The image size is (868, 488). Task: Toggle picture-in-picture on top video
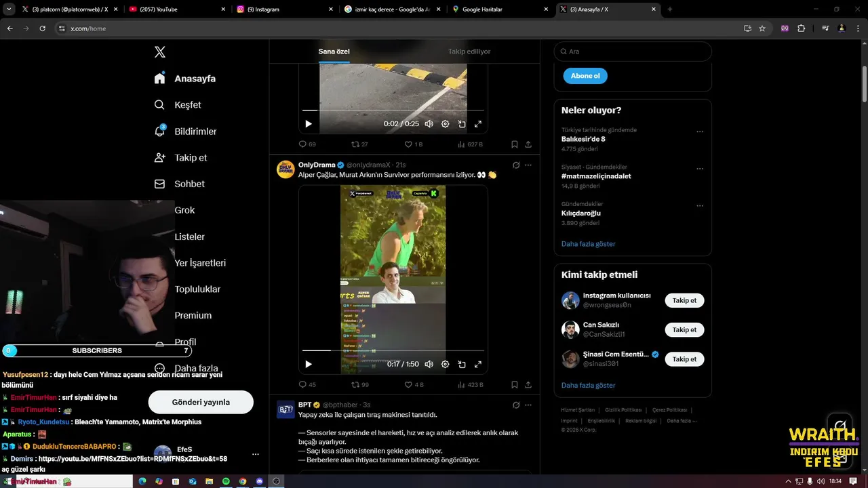point(462,124)
